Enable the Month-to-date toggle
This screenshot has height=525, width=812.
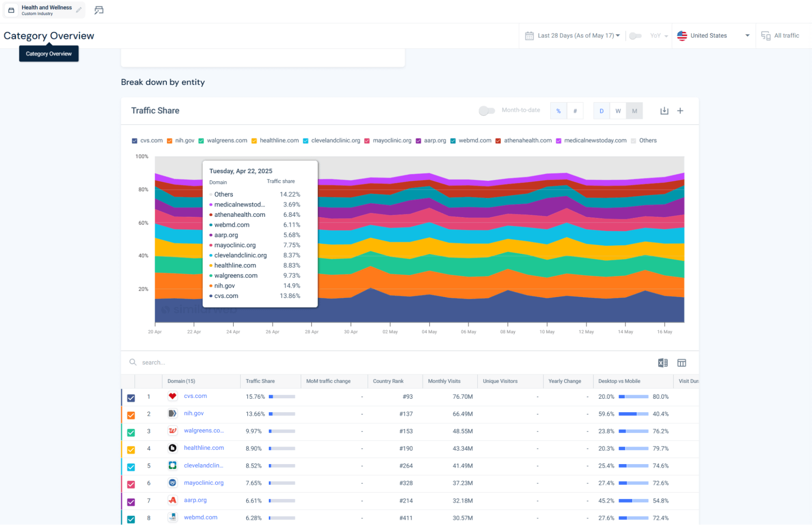[x=487, y=110]
